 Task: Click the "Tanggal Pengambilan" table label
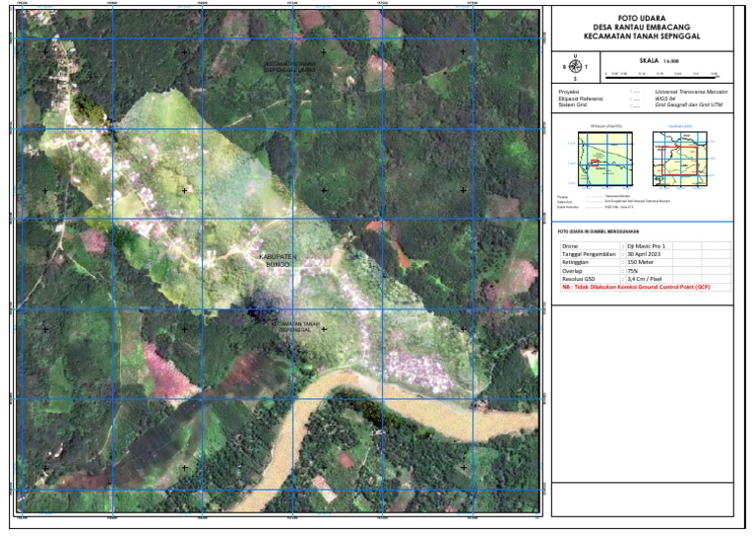[x=589, y=254]
